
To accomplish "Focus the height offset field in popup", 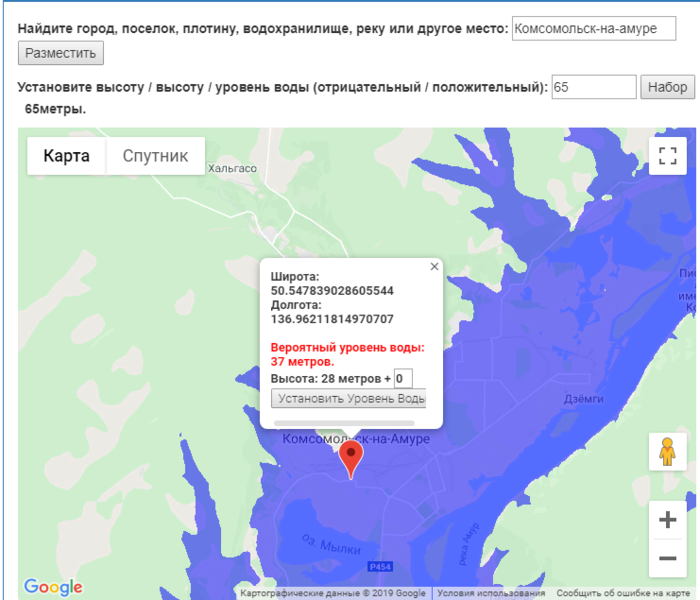I will [x=403, y=379].
